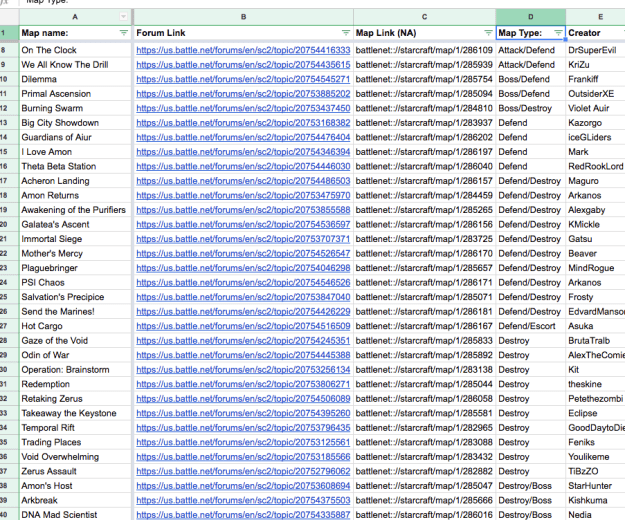Select row 20 header number
Image resolution: width=625 pixels, height=520 pixels.
click(x=4, y=224)
